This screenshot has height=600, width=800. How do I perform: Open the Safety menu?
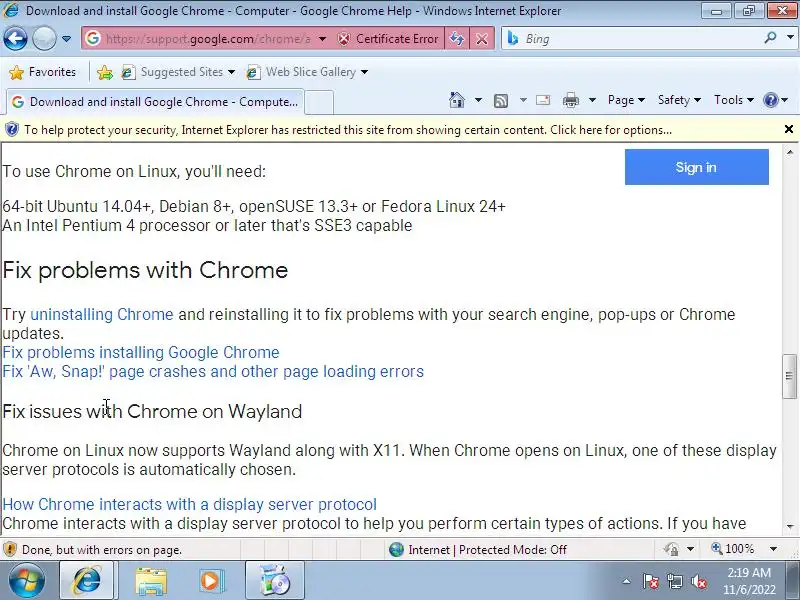click(679, 100)
